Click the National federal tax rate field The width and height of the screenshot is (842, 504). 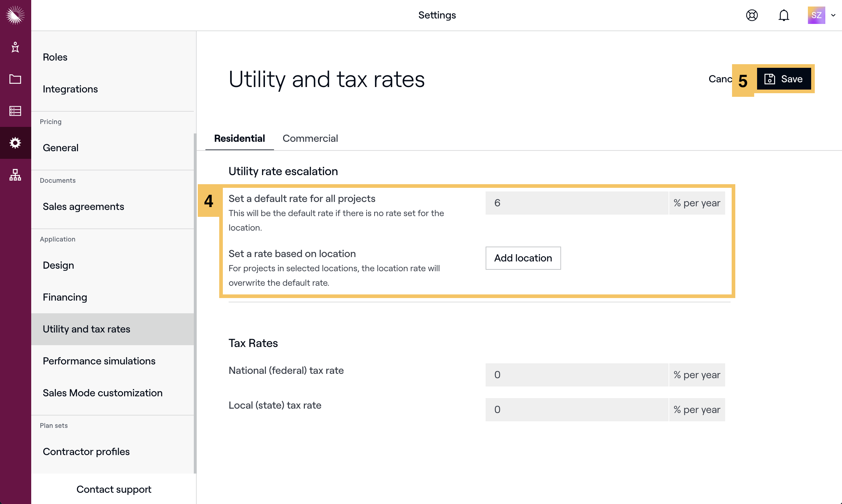click(x=576, y=375)
